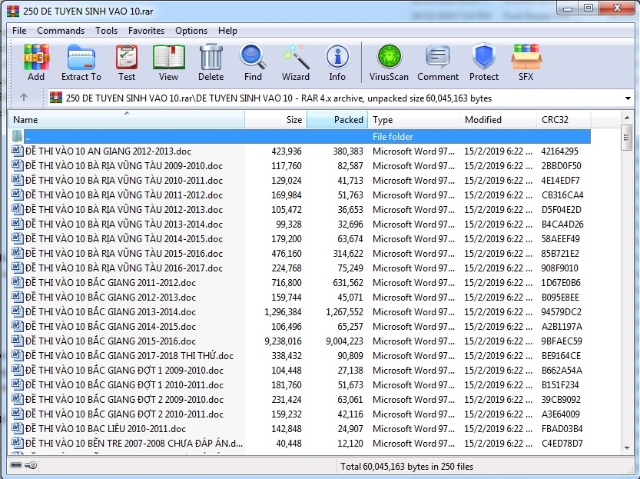The width and height of the screenshot is (640, 479).
Task: Select BẮC GIANG ĐỢT 1 2009-2010.doc
Action: tap(124, 370)
